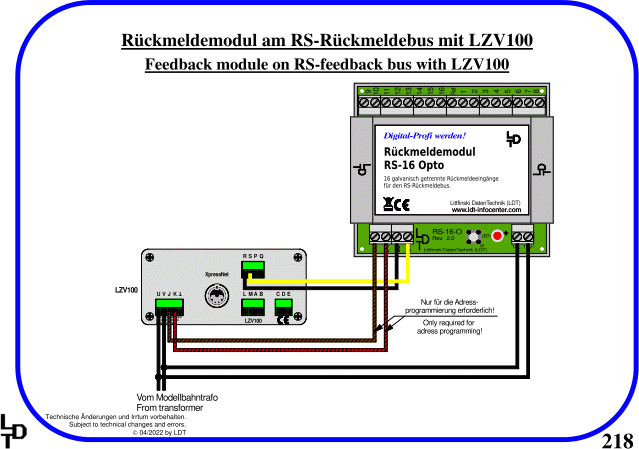
Task: Click the page number 218
Action: click(617, 440)
